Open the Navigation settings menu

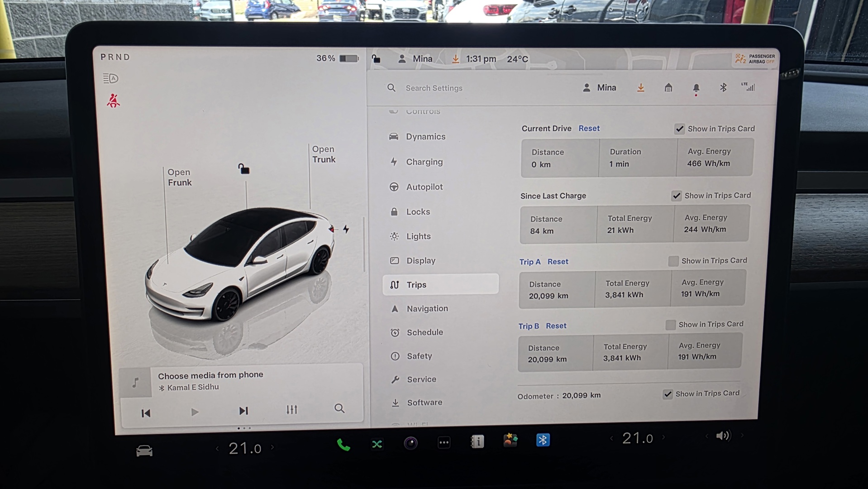[x=419, y=309]
